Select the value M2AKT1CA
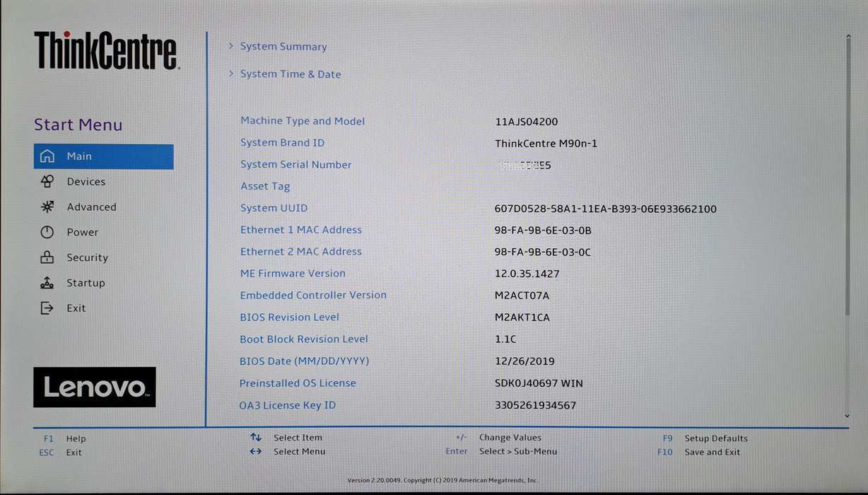The image size is (868, 495). [x=522, y=318]
